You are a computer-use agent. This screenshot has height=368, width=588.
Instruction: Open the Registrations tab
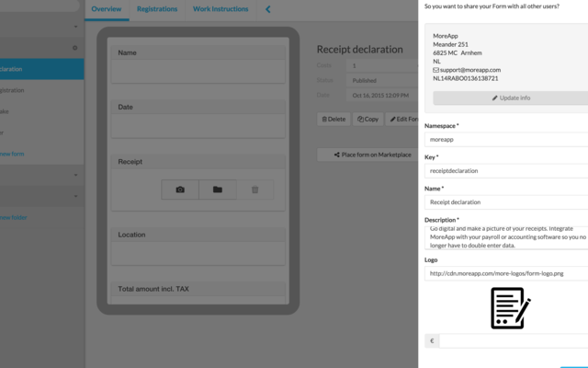tap(157, 9)
